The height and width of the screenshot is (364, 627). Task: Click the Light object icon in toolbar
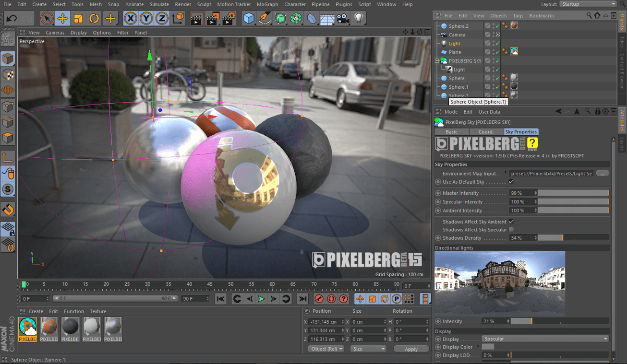point(358,19)
